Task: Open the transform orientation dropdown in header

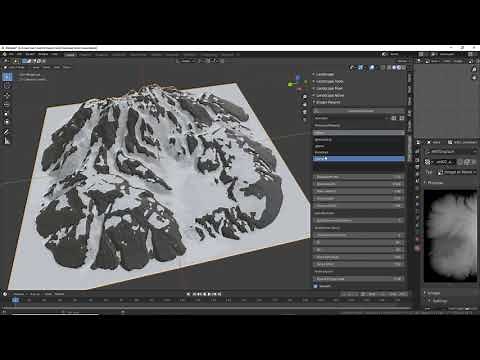Action: click(187, 61)
